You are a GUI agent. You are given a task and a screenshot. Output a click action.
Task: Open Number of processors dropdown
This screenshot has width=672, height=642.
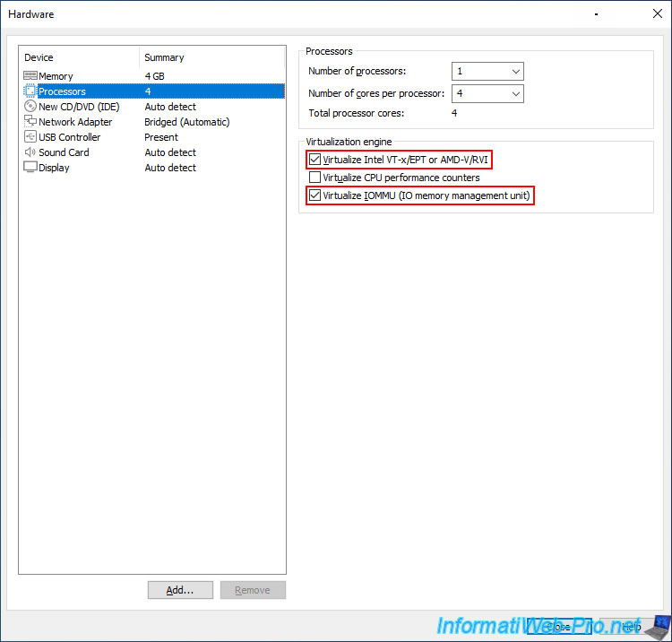[x=487, y=71]
